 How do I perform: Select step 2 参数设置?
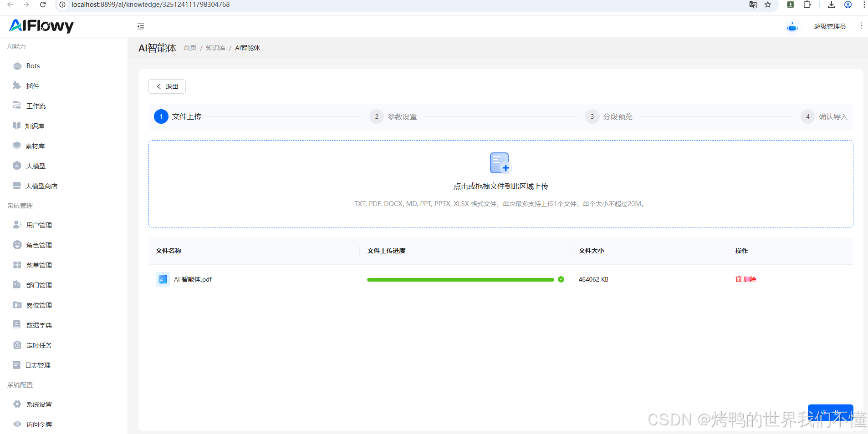pos(393,116)
